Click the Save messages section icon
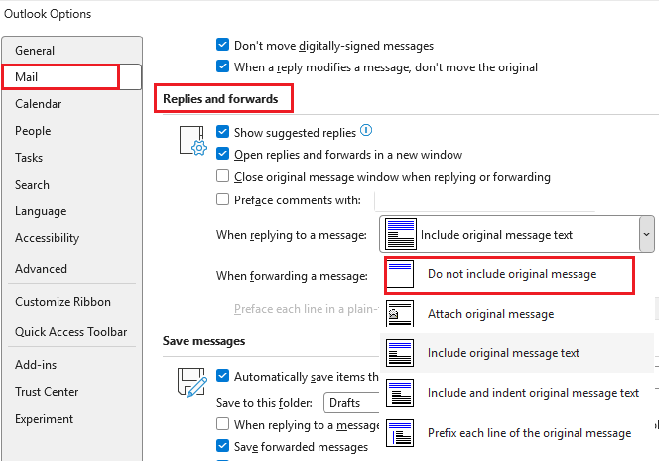 pyautogui.click(x=192, y=383)
